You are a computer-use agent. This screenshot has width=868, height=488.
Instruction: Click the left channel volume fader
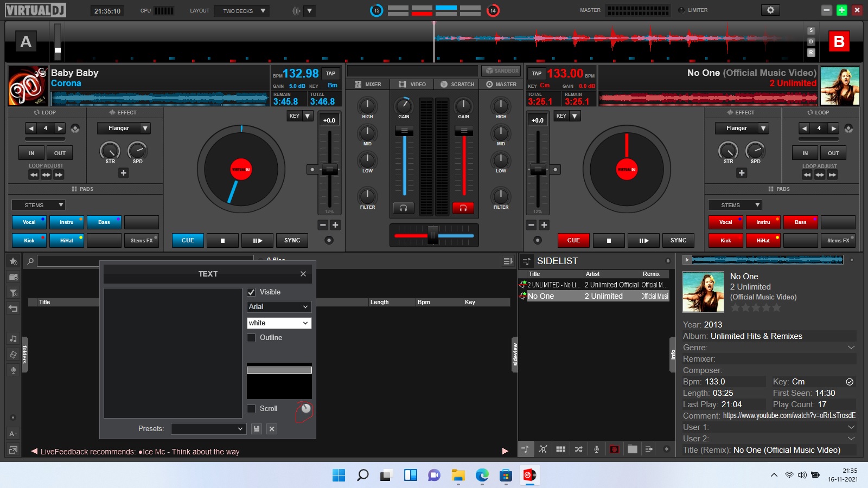pos(404,131)
